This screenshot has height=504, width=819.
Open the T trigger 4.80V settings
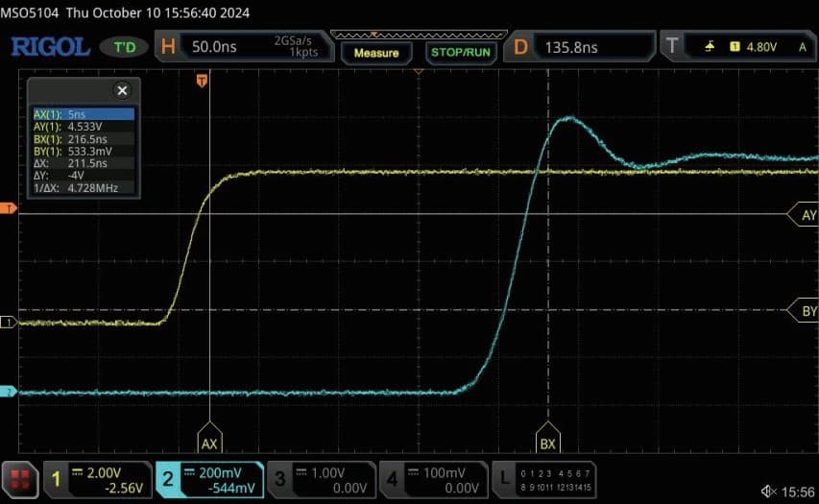pos(737,47)
